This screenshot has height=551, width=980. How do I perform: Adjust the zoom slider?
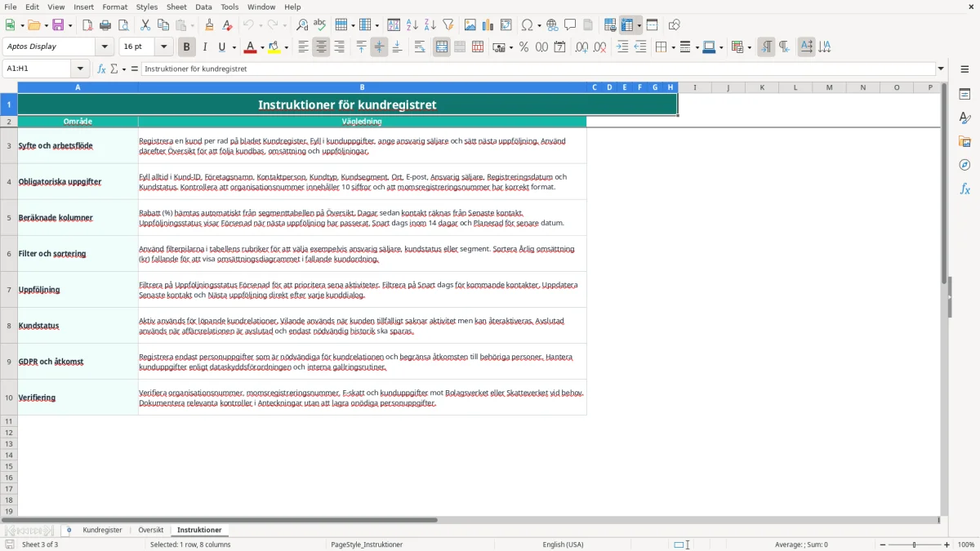point(914,544)
